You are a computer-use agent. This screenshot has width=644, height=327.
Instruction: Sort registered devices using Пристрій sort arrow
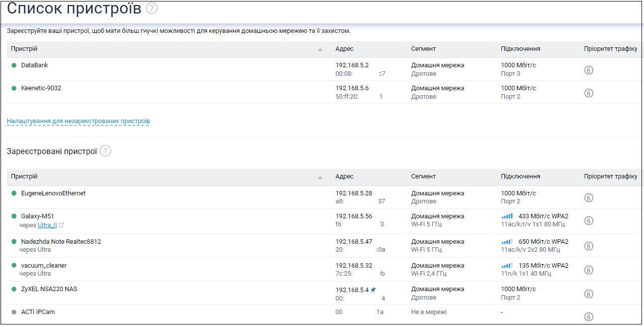pyautogui.click(x=320, y=177)
